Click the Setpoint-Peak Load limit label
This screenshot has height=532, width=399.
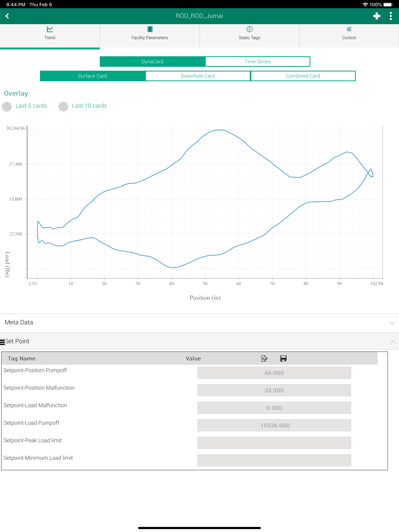[33, 440]
